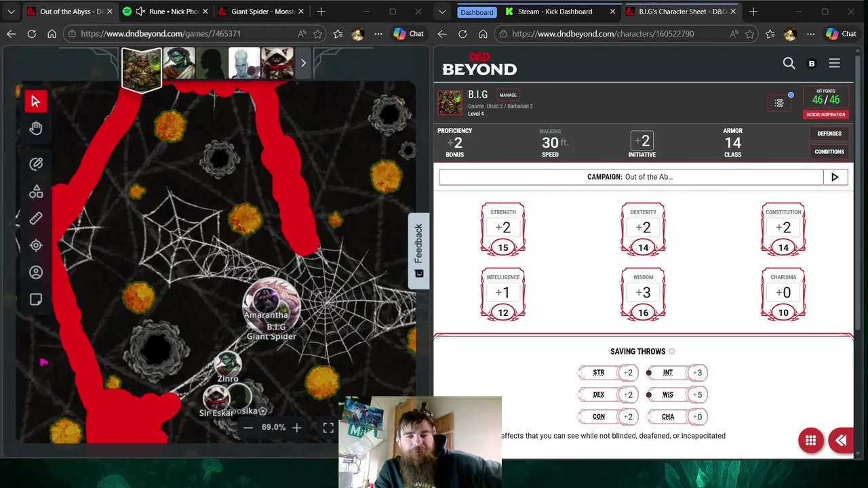This screenshot has height=488, width=868.
Task: Select the pointer tool in the map toolbar
Action: pos(35,102)
